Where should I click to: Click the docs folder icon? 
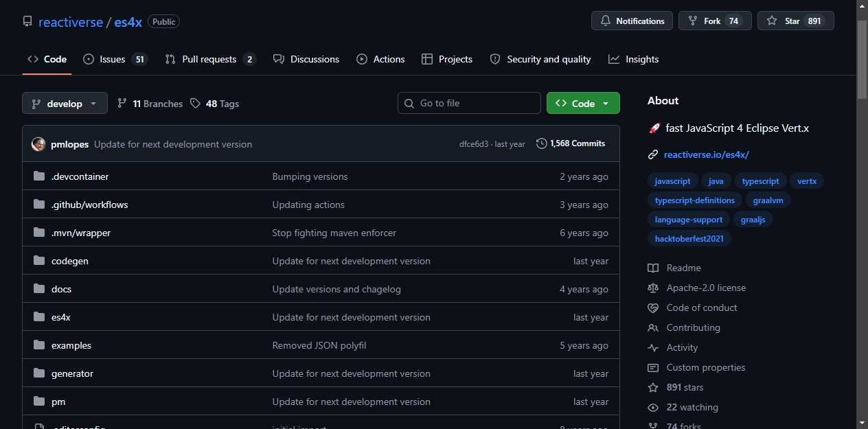point(39,289)
